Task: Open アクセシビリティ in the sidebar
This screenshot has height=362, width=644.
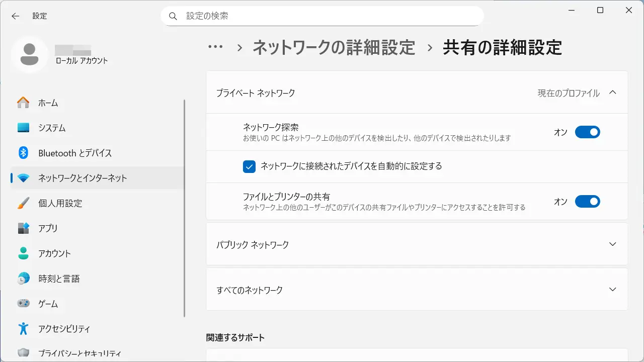Action: (x=64, y=329)
